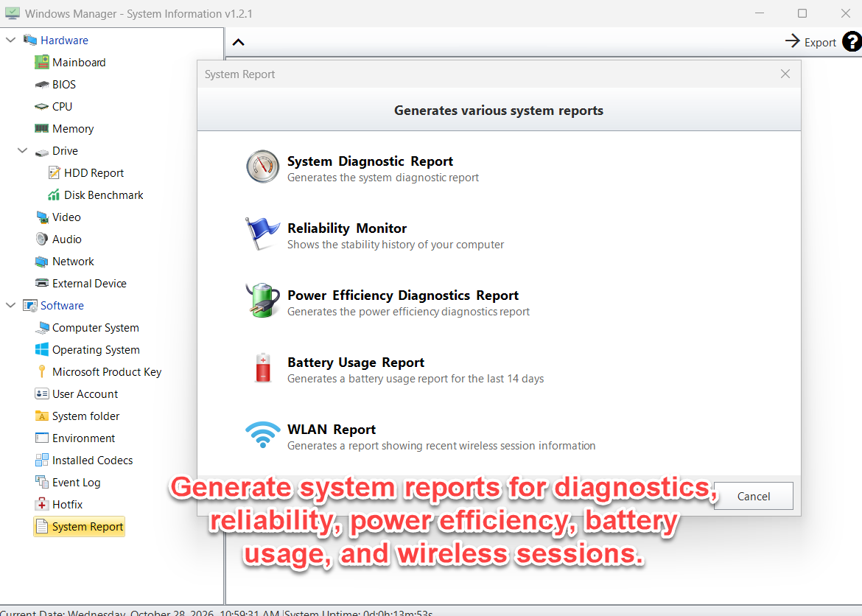Click the Audio speaker icon
Image resolution: width=862 pixels, height=616 pixels.
tap(42, 239)
